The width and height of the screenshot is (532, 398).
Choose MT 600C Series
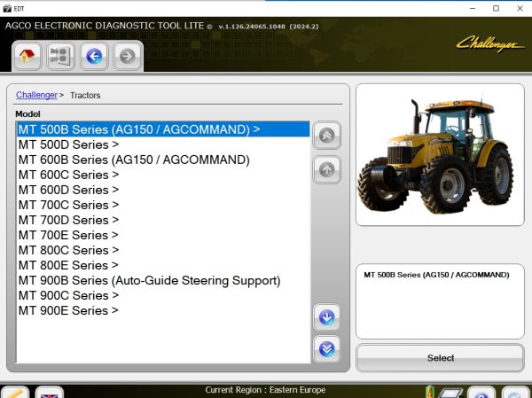[x=163, y=175]
